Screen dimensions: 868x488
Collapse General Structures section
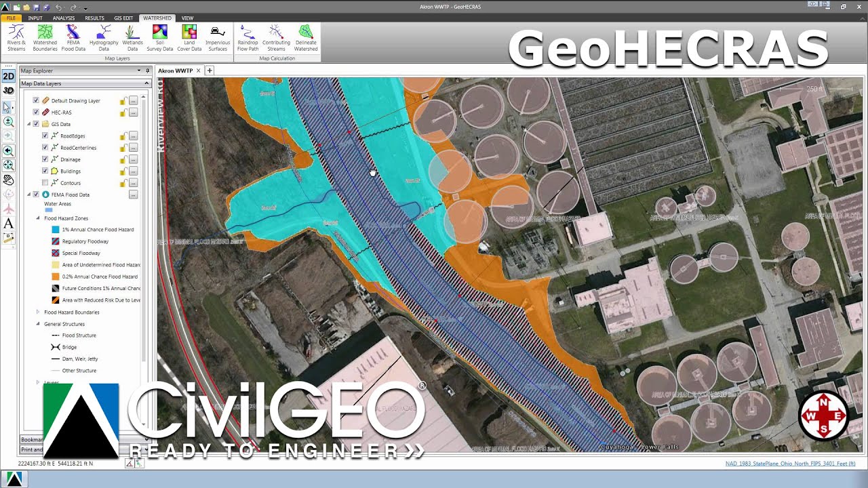point(38,324)
